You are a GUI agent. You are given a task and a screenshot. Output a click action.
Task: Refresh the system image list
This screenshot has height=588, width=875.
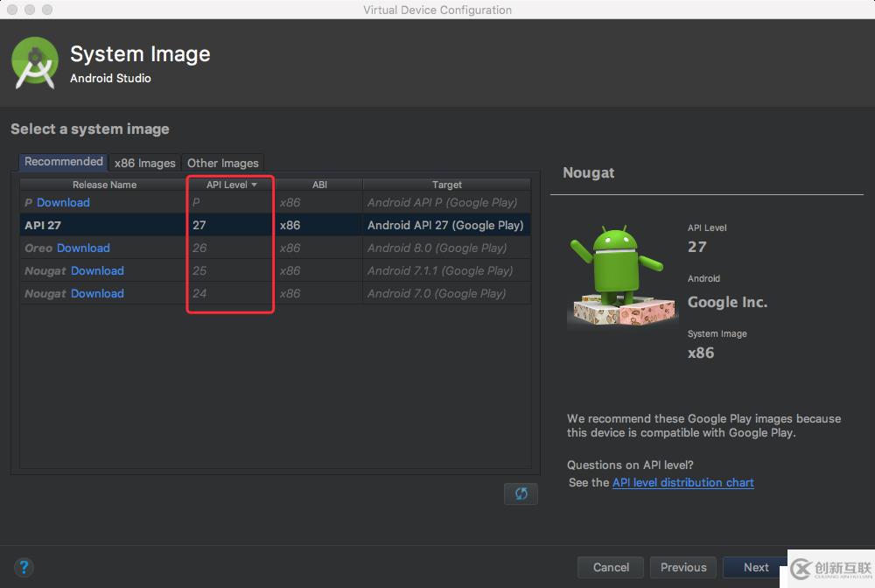tap(521, 493)
